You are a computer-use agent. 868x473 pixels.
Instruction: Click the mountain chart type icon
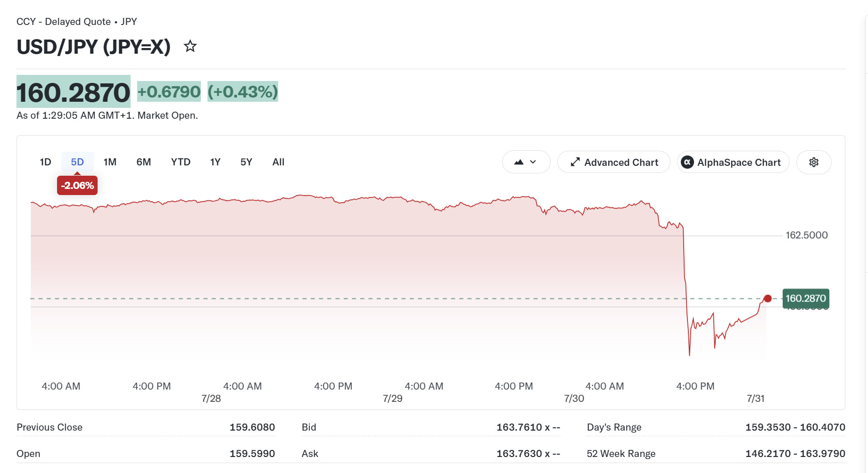pyautogui.click(x=519, y=162)
